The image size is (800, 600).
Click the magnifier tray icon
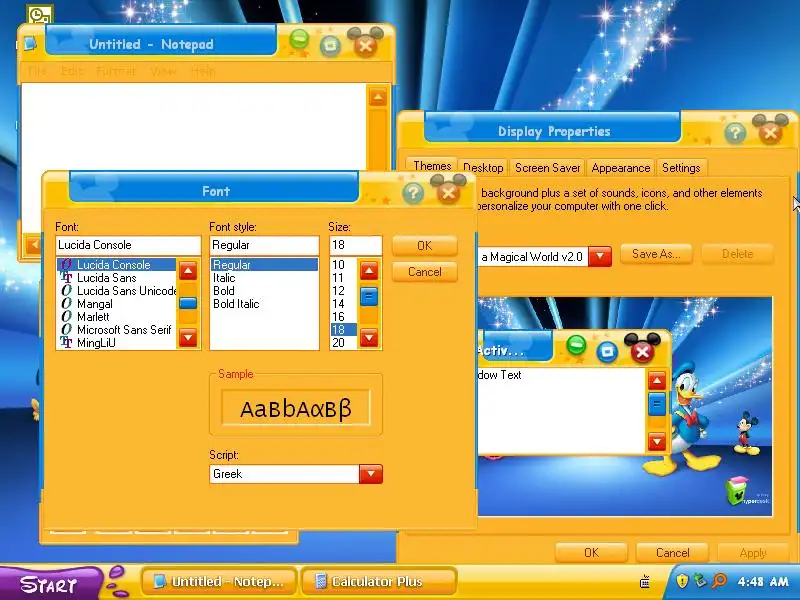tap(718, 581)
